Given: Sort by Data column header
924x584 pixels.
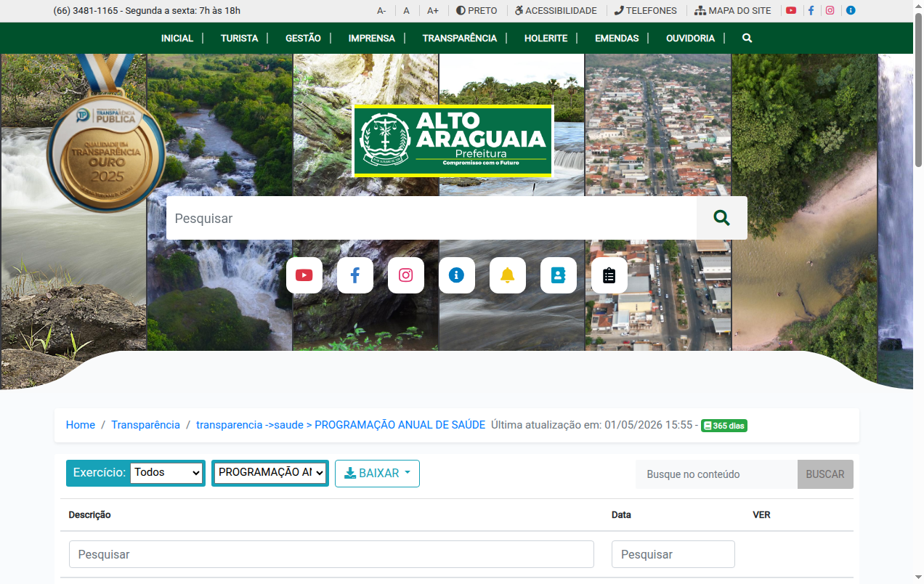Looking at the screenshot, I should 621,514.
